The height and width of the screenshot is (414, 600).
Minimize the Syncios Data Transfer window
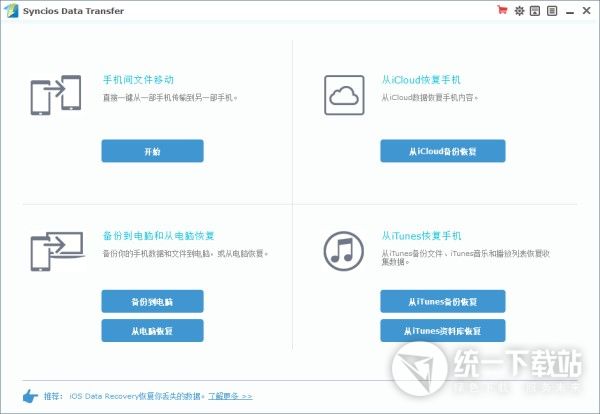tap(570, 13)
